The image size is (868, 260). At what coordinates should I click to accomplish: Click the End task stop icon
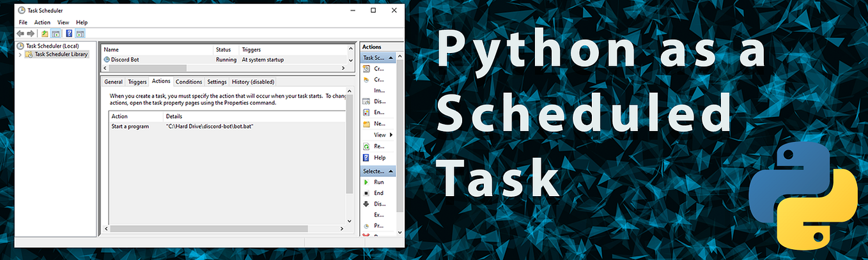(366, 193)
